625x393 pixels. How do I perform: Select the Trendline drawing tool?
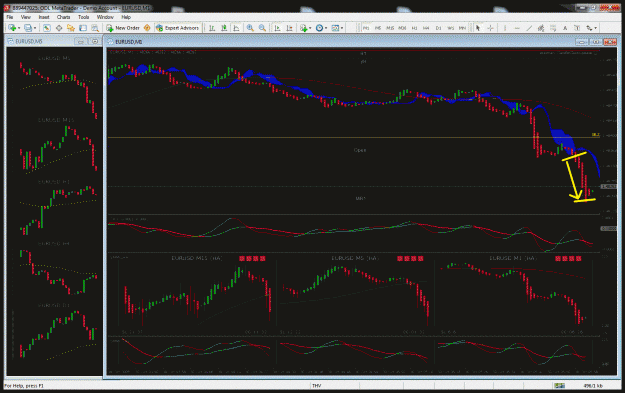pyautogui.click(x=529, y=28)
